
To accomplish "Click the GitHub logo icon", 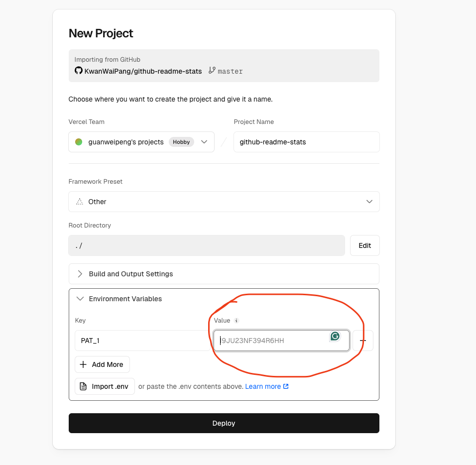I will 79,71.
